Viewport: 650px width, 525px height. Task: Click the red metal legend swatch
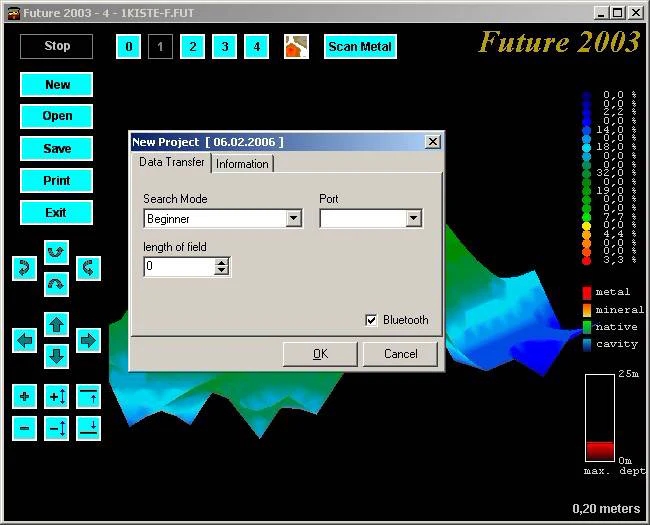(x=587, y=292)
